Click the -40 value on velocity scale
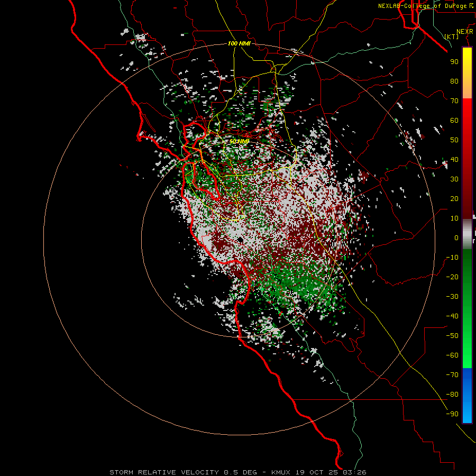 [452, 316]
